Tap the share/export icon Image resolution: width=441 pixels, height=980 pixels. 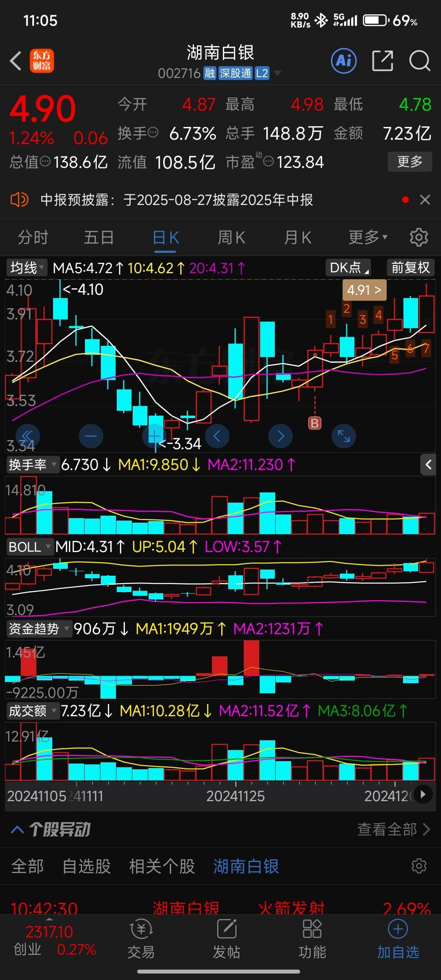pos(383,61)
